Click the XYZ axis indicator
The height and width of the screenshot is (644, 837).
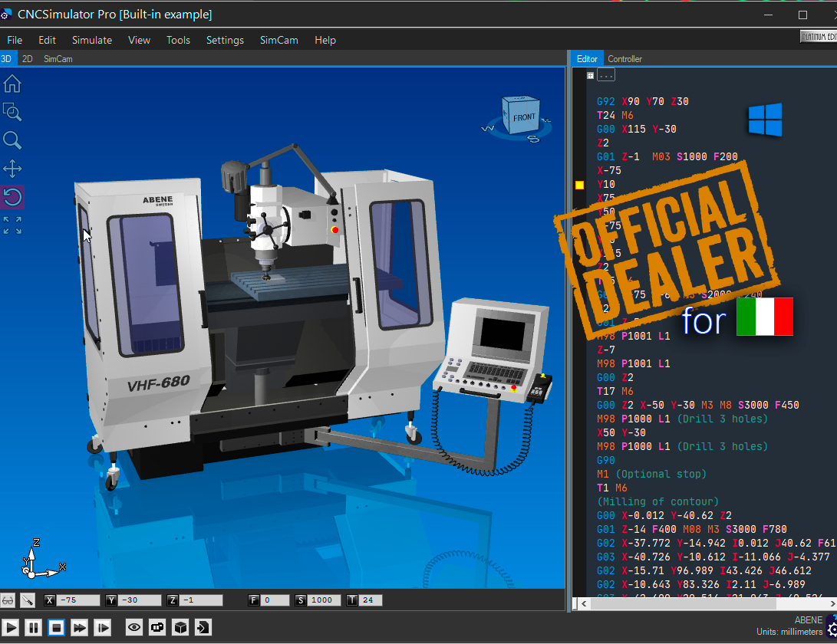(43, 559)
